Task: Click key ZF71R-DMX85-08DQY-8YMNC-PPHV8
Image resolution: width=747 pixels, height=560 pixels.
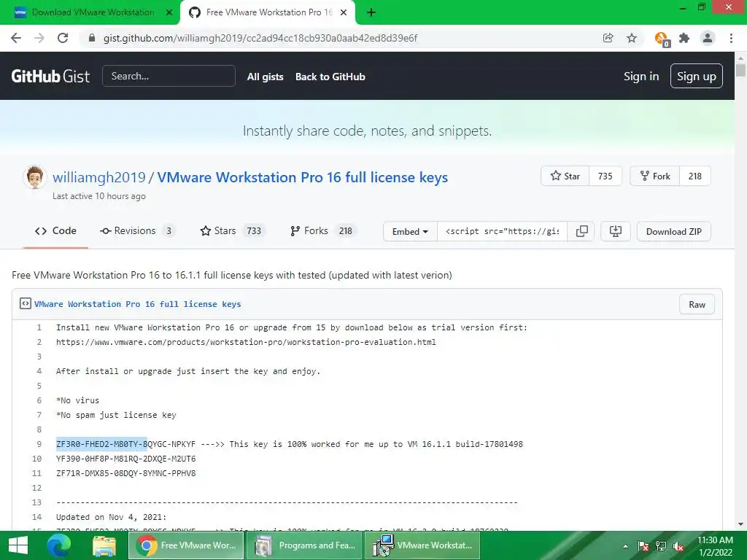Action: coord(125,473)
